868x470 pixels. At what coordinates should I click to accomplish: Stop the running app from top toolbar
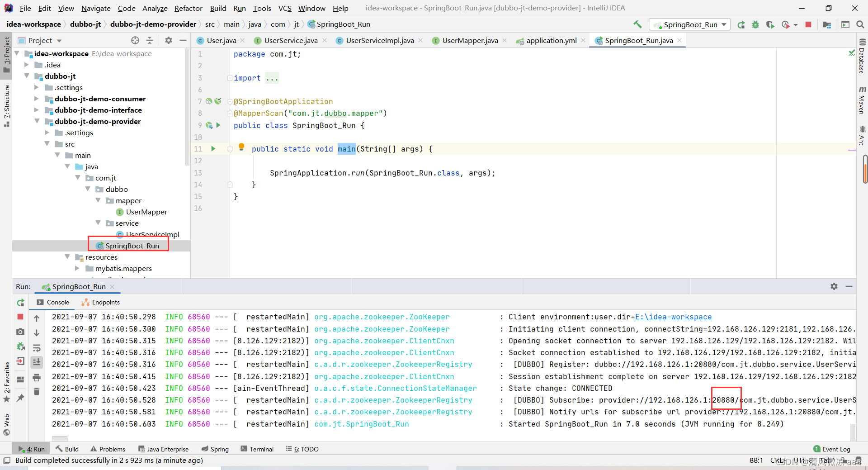pyautogui.click(x=808, y=24)
